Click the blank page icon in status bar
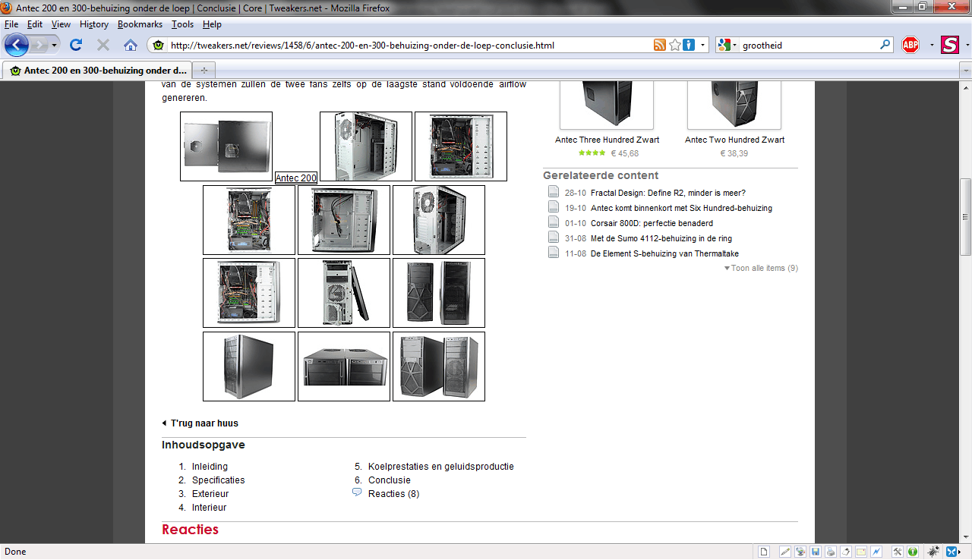Image resolution: width=972 pixels, height=560 pixels. (765, 552)
